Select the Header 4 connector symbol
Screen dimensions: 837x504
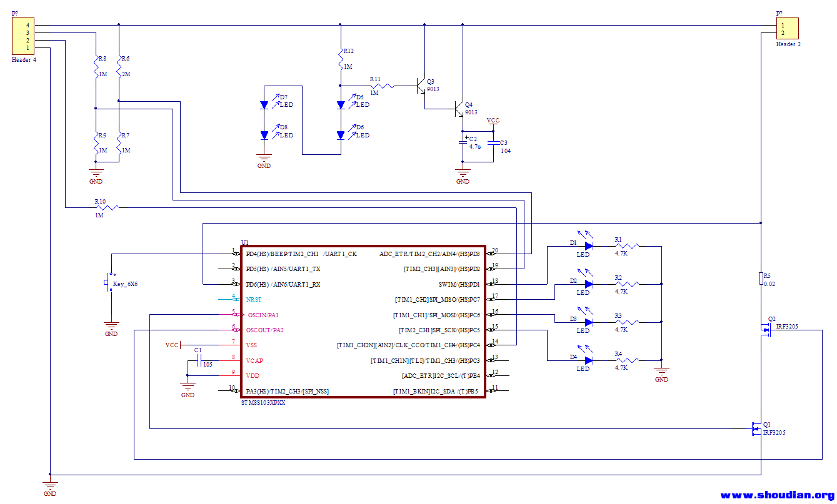24,36
